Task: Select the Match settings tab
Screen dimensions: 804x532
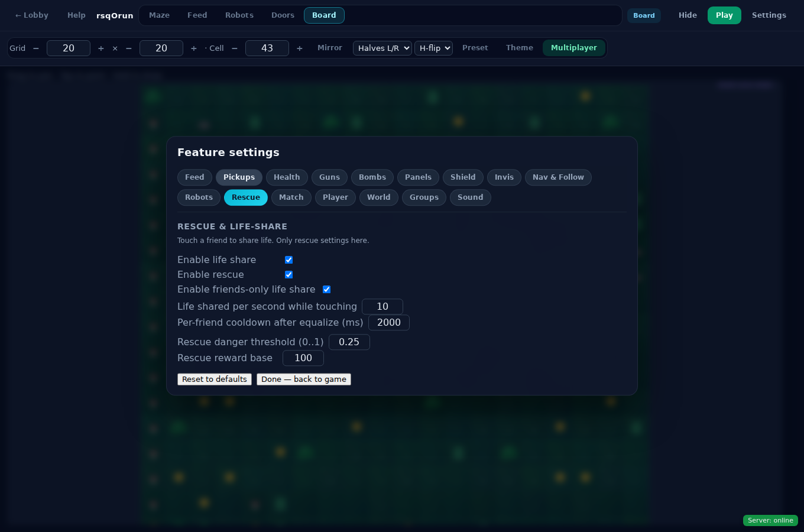Action: click(x=291, y=197)
